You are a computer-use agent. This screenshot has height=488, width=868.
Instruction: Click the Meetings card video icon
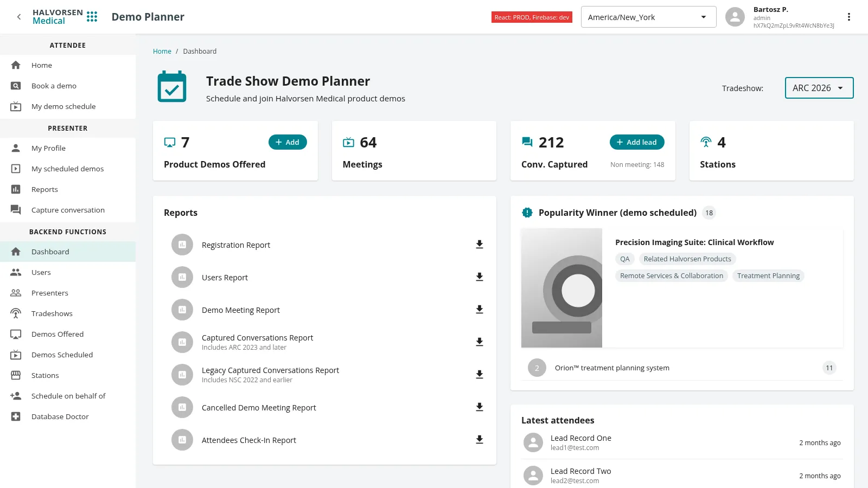point(348,142)
